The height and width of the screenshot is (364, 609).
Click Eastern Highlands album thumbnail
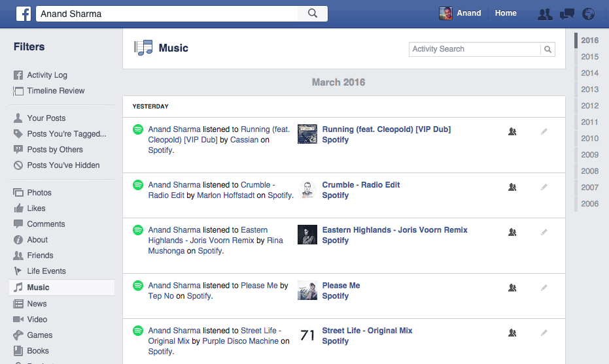(x=307, y=235)
